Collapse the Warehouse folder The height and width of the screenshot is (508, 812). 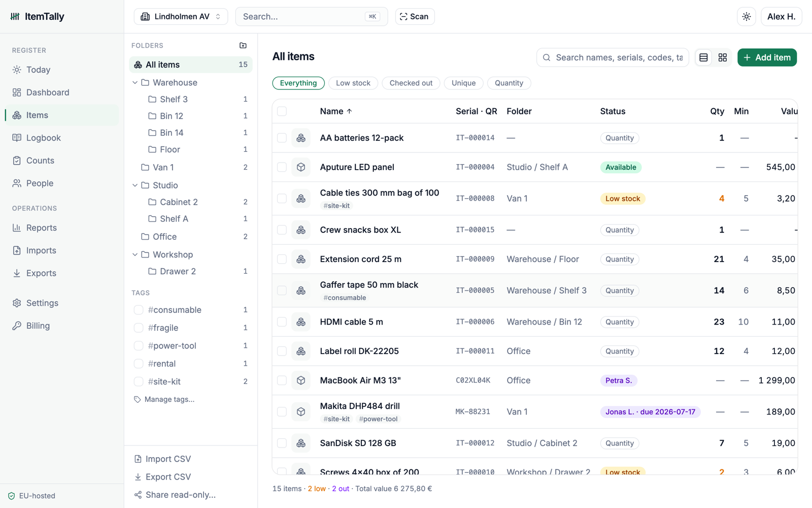coord(135,82)
